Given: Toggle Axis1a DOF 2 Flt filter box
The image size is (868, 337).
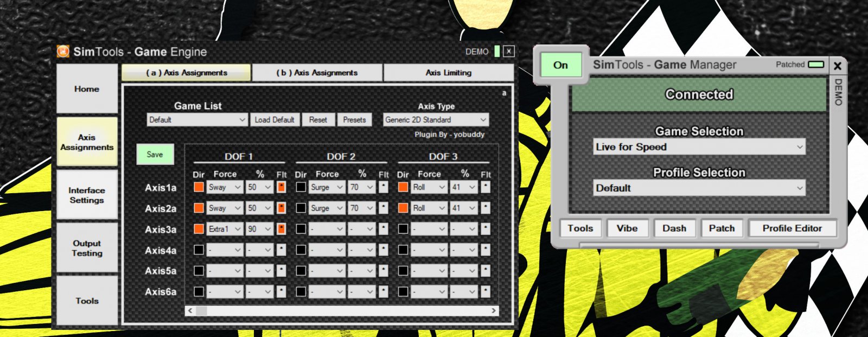Looking at the screenshot, I should 383,187.
